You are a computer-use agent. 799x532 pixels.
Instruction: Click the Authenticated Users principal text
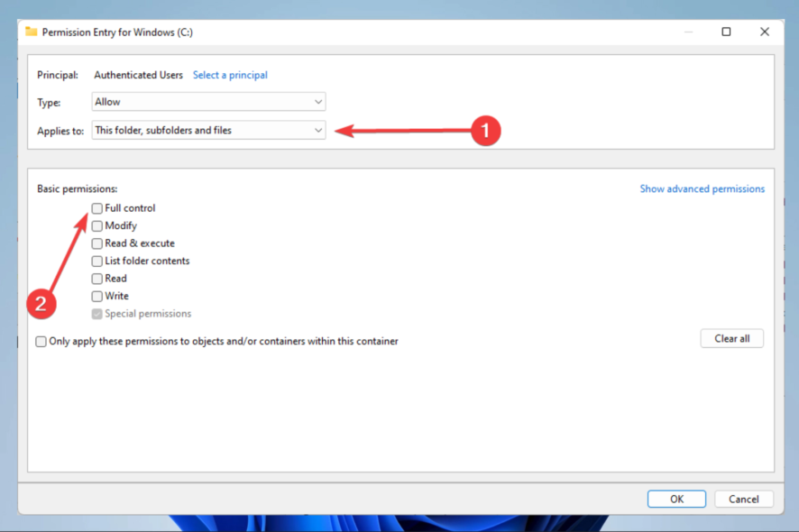[138, 75]
